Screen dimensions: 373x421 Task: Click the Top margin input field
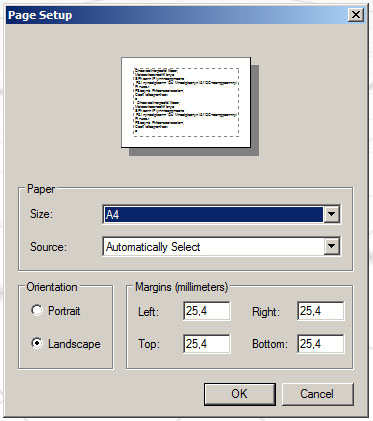tap(206, 344)
